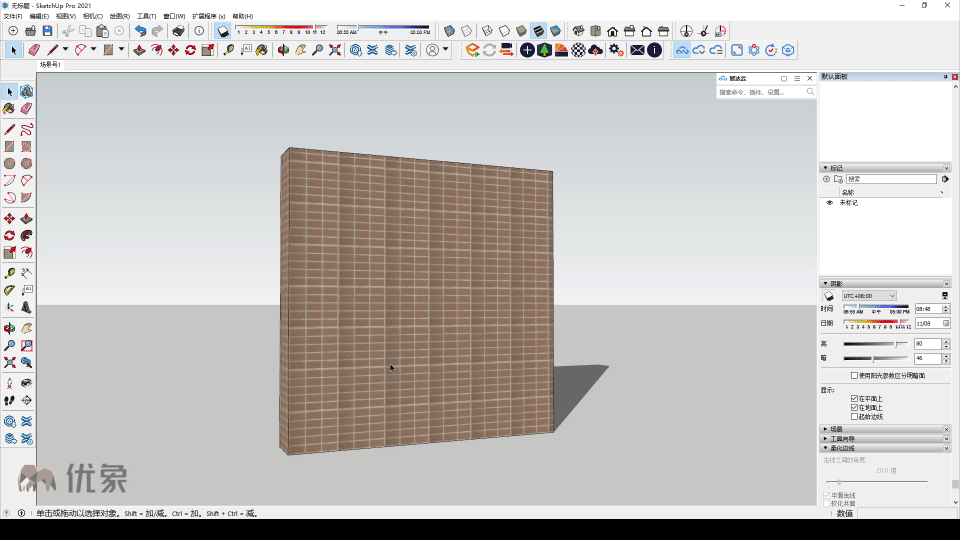Hide the untagged layer with eye icon

[829, 203]
